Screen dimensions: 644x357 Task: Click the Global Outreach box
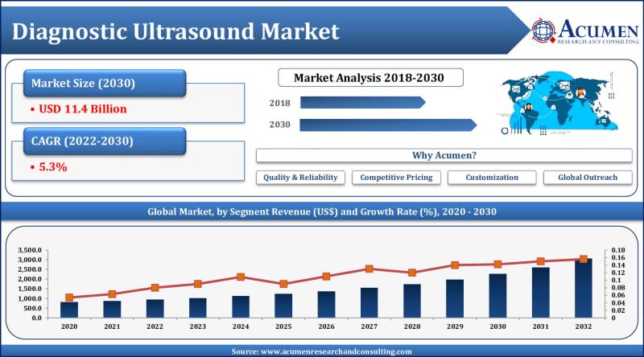pos(588,177)
